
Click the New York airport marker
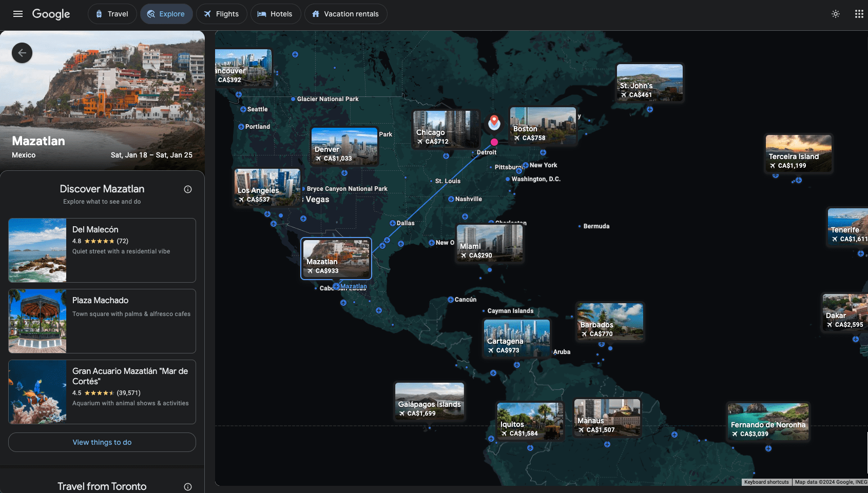(x=526, y=165)
